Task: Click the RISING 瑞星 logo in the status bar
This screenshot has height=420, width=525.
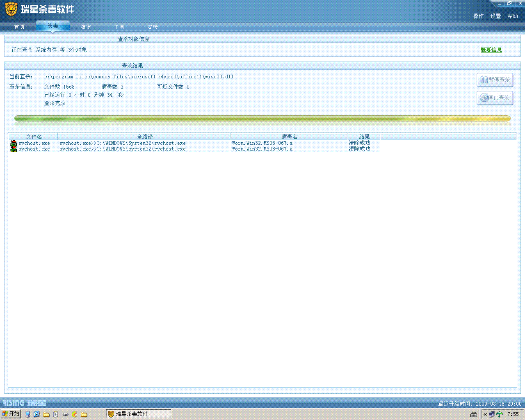Action: click(25, 403)
